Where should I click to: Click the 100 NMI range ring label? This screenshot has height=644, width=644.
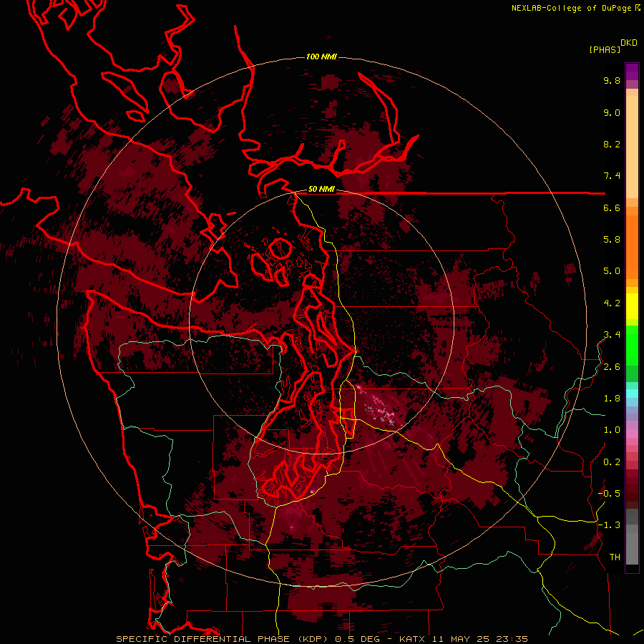click(321, 57)
